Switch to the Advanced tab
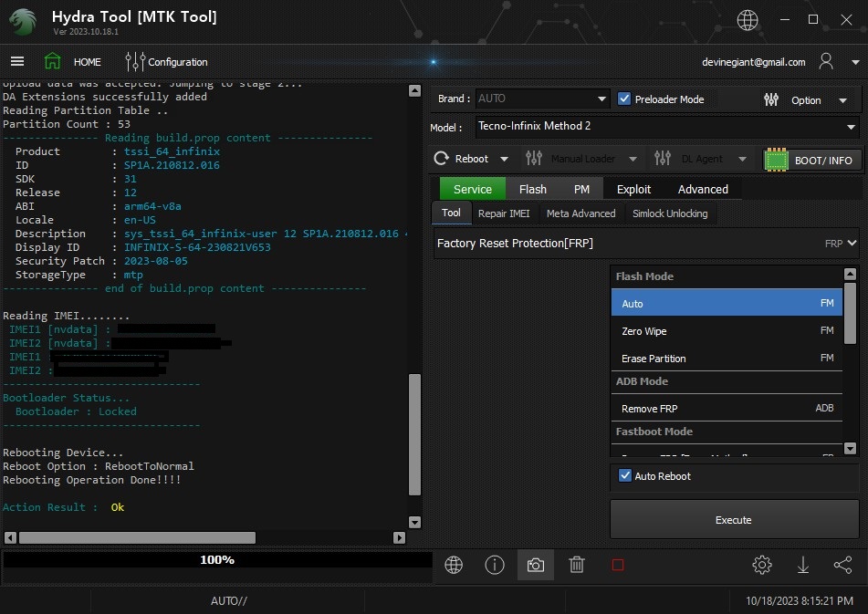868x614 pixels. click(x=703, y=189)
